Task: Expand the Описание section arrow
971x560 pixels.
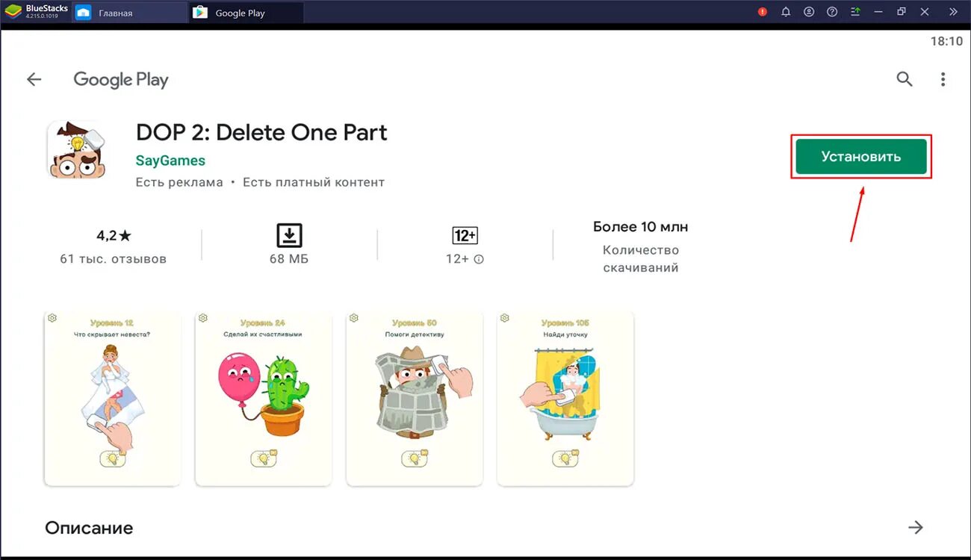Action: [916, 528]
